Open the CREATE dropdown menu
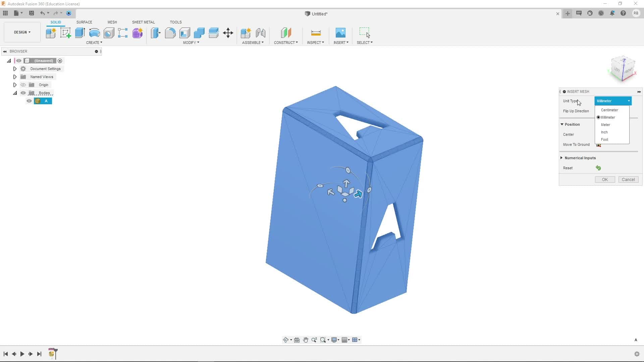This screenshot has height=362, width=644. click(94, 43)
